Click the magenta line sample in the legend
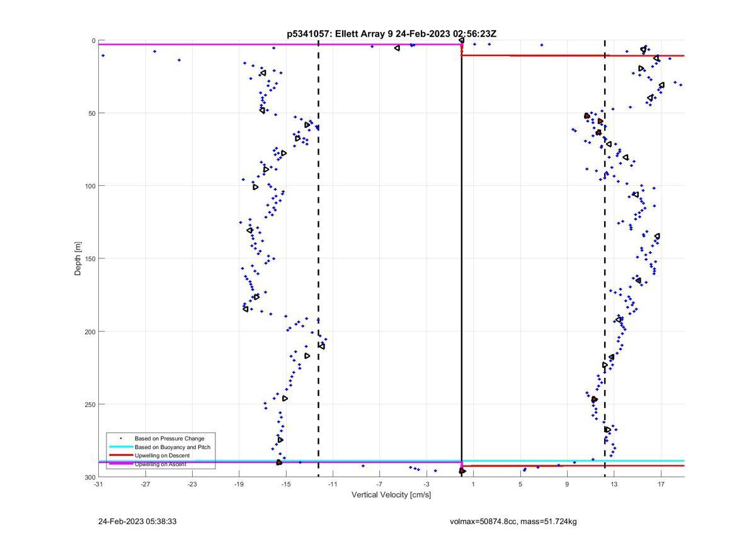756x536 pixels. pos(121,464)
